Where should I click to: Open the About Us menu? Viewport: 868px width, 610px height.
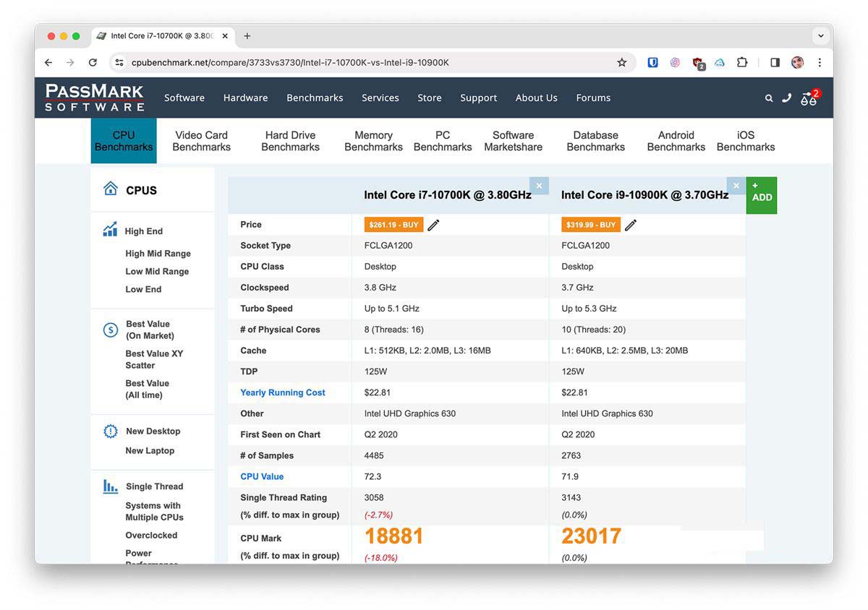pos(537,98)
